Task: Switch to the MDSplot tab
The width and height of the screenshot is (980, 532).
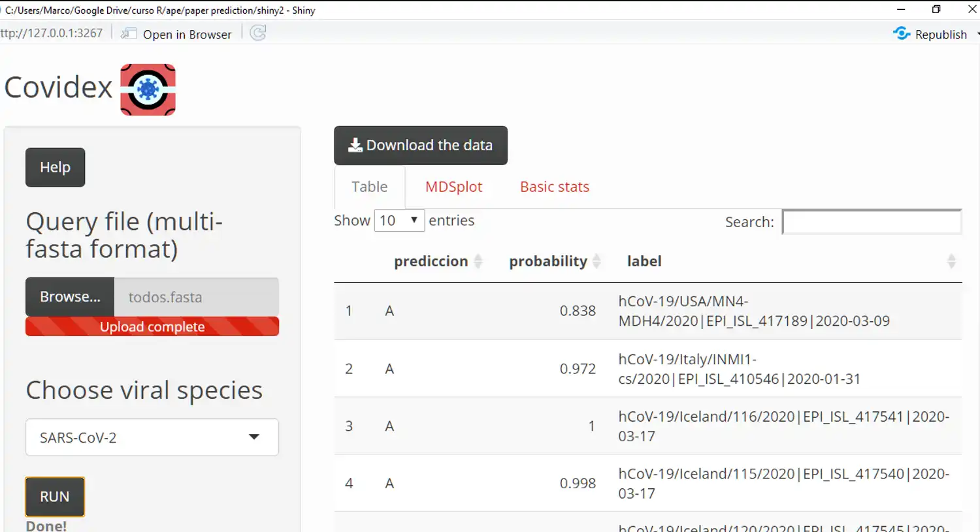Action: tap(453, 187)
